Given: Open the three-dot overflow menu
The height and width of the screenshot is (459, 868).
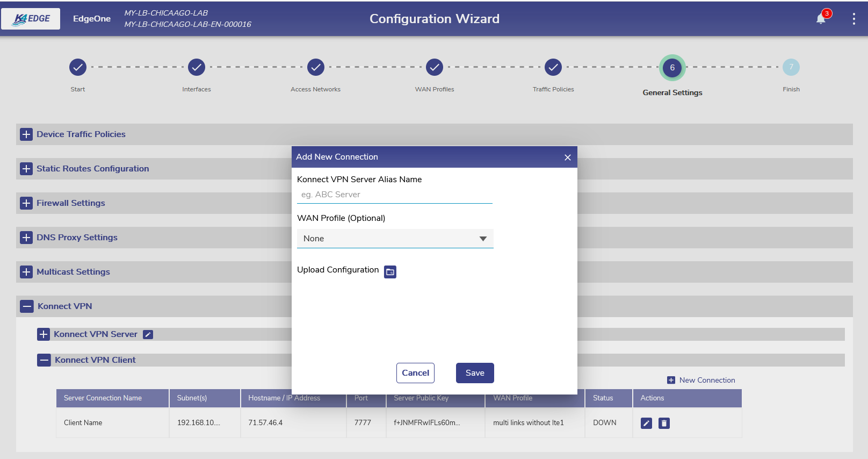Looking at the screenshot, I should coord(853,19).
